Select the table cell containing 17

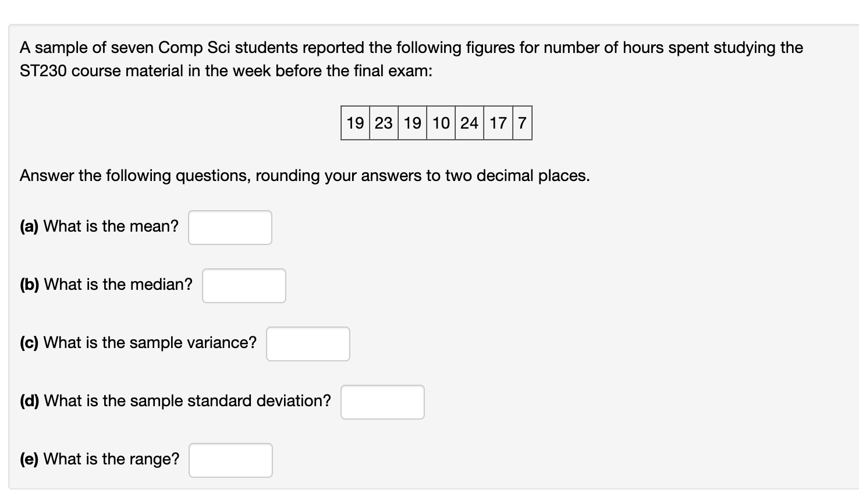pos(498,123)
